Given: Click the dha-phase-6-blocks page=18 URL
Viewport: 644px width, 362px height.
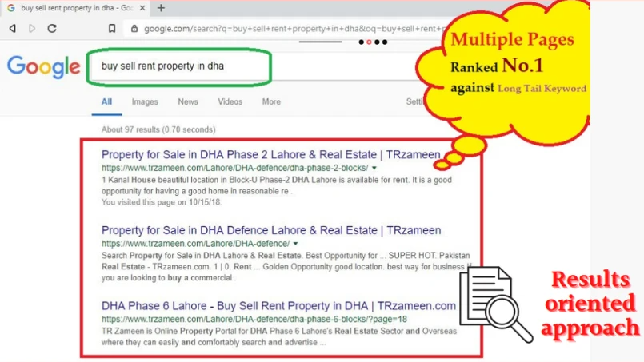Looking at the screenshot, I should click(x=254, y=319).
